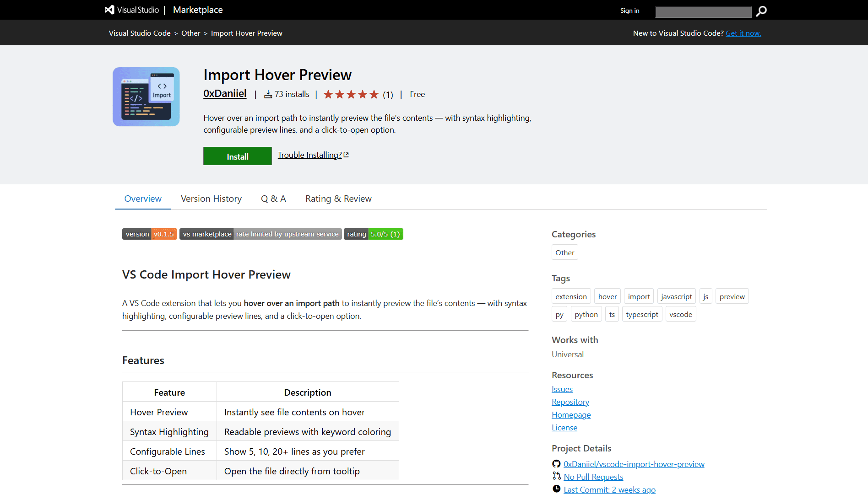868x494 pixels.
Task: Click the pull requests icon
Action: (556, 476)
